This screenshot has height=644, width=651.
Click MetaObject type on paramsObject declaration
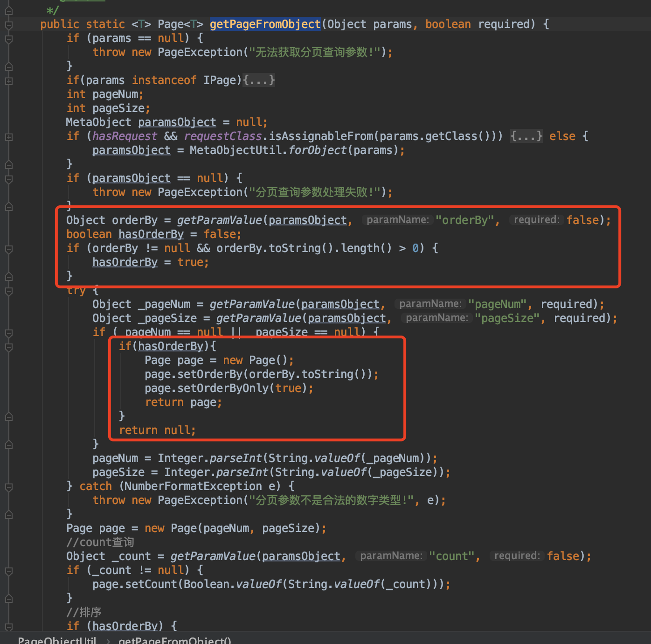point(99,122)
